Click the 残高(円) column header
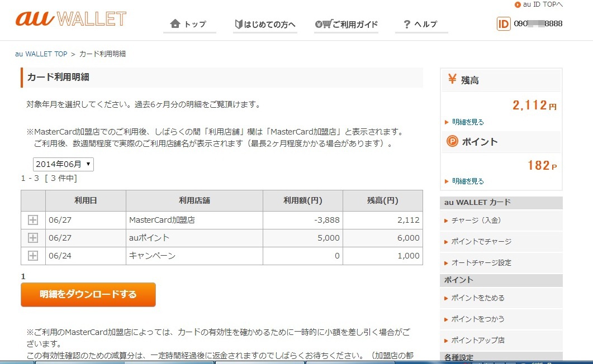 click(x=383, y=200)
